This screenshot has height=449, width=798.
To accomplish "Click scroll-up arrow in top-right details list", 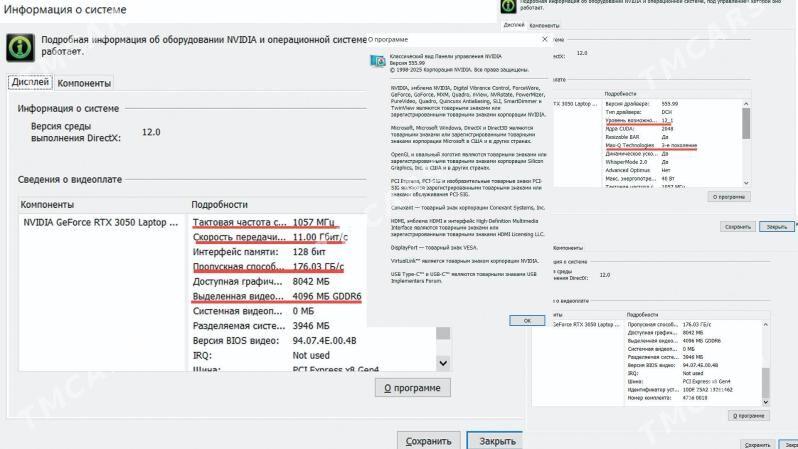I will pos(746,104).
